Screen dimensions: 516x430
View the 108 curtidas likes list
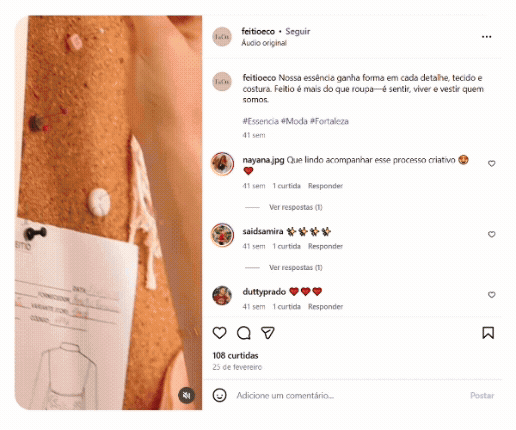(x=235, y=356)
